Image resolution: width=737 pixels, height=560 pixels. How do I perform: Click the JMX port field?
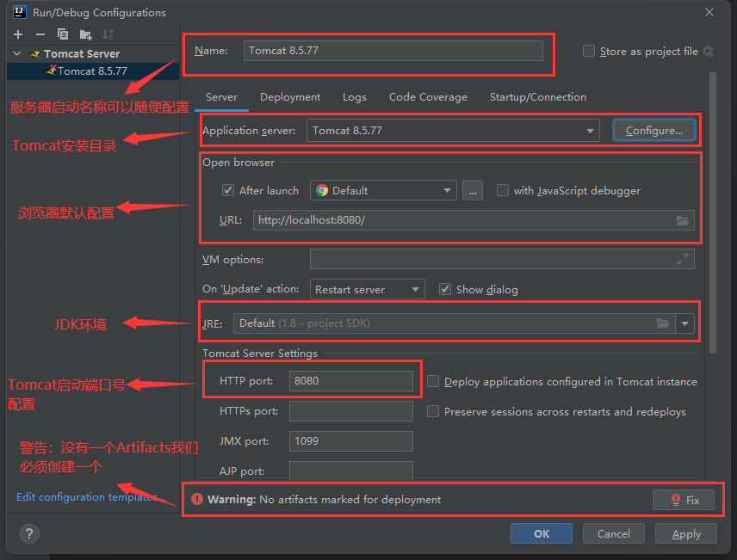pyautogui.click(x=351, y=441)
